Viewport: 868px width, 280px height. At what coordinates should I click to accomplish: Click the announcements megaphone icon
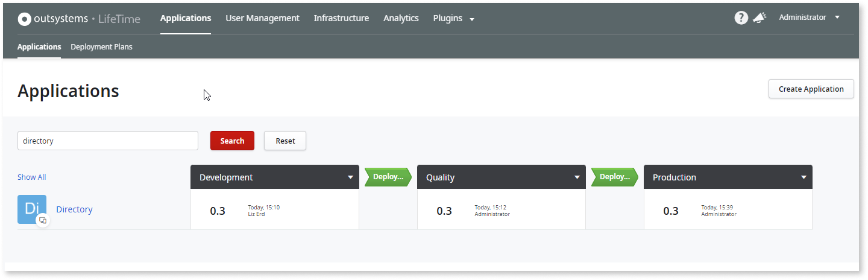[759, 18]
